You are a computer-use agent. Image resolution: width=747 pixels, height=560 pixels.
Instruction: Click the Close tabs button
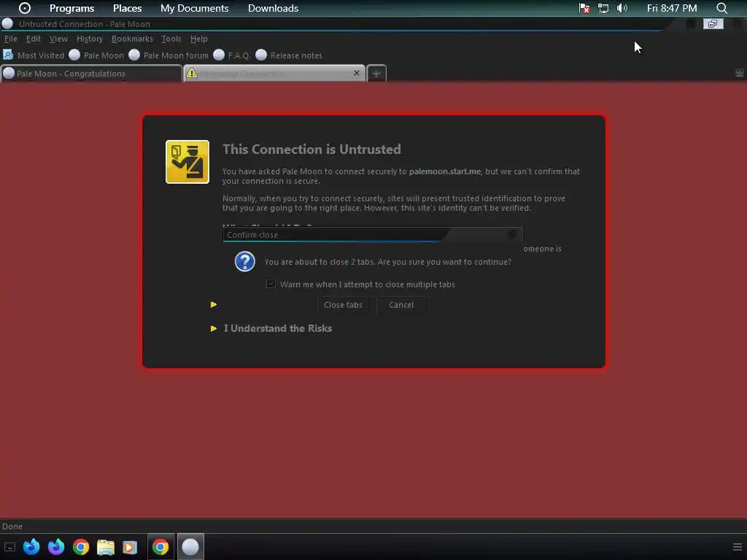coord(343,305)
